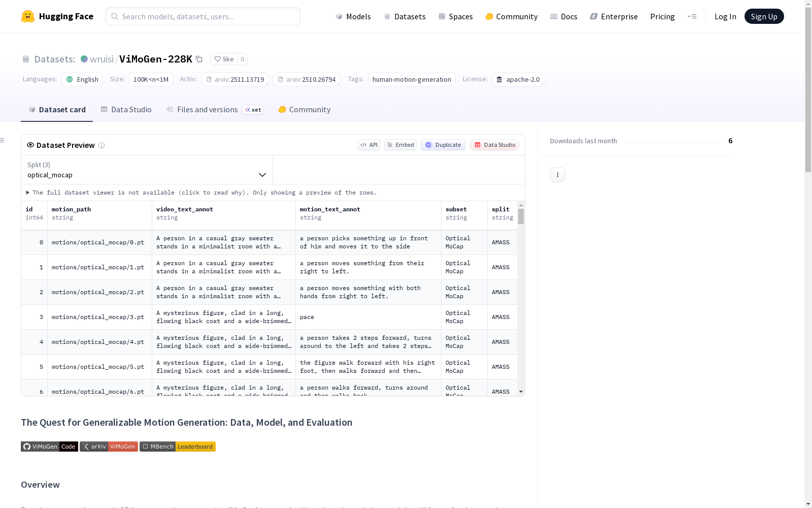Click the English language tag
The width and height of the screenshot is (812, 508).
82,79
